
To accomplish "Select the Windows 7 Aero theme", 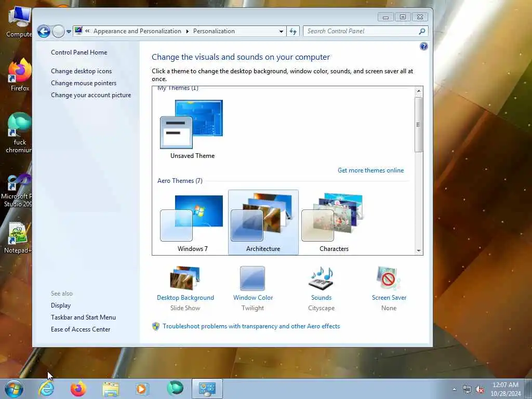I will [192, 222].
